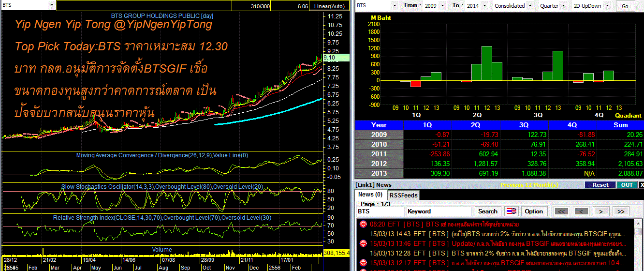Close the news panel with X
The width and height of the screenshot is (644, 271).
pyautogui.click(x=641, y=185)
